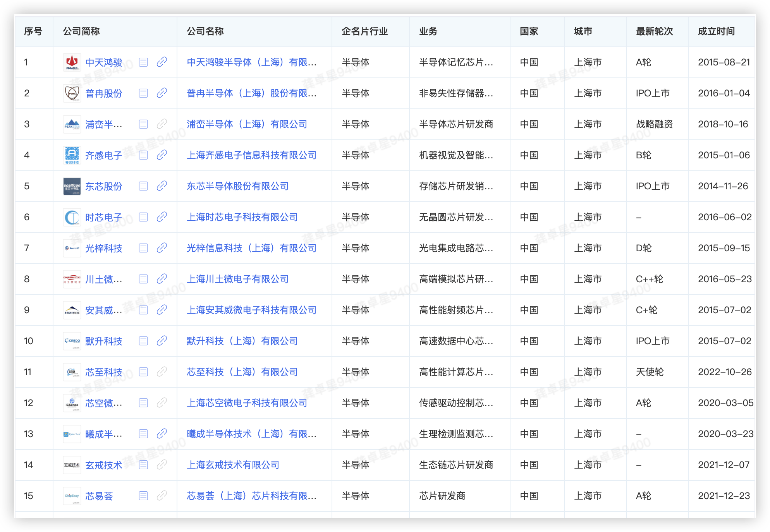This screenshot has width=770, height=532.
Task: Click the 公司简称 column header
Action: 81,31
